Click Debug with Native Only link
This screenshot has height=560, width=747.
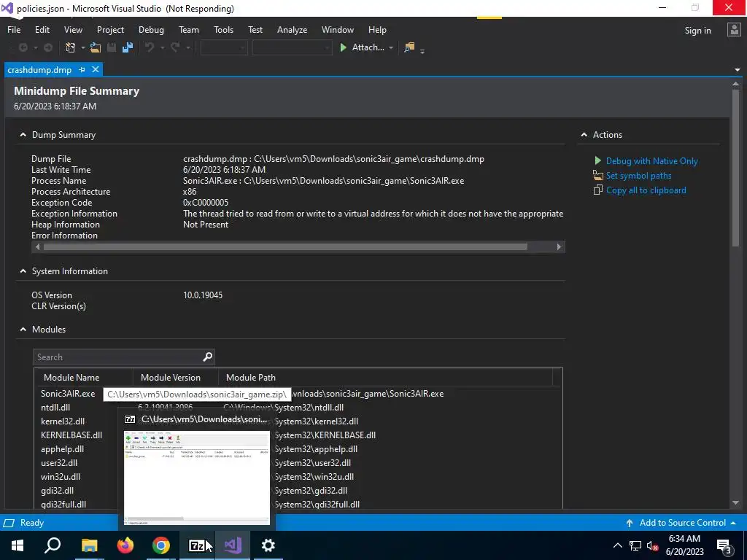tap(651, 161)
